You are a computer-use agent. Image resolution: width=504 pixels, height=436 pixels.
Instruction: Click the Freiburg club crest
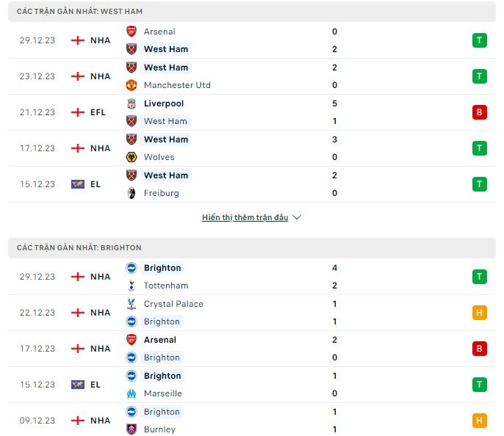pos(132,193)
